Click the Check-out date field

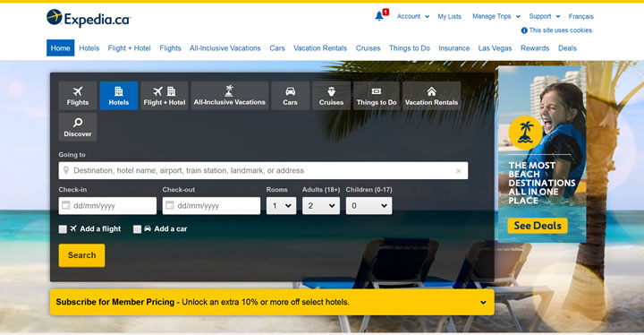[211, 206]
